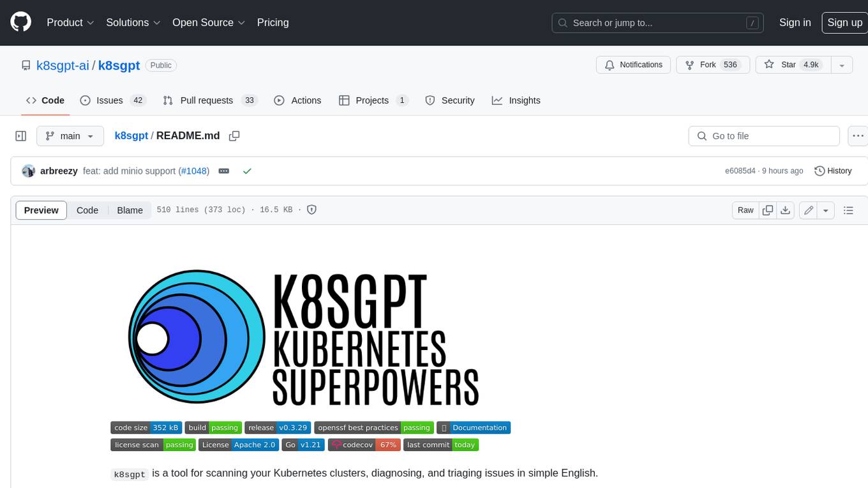The height and width of the screenshot is (488, 868).
Task: Open the Sign up page
Action: tap(844, 22)
